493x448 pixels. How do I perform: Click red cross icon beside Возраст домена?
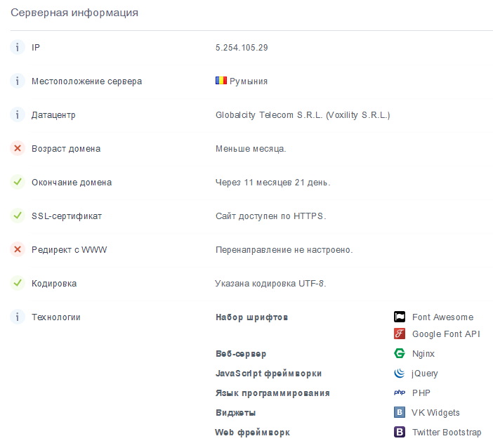click(x=18, y=148)
